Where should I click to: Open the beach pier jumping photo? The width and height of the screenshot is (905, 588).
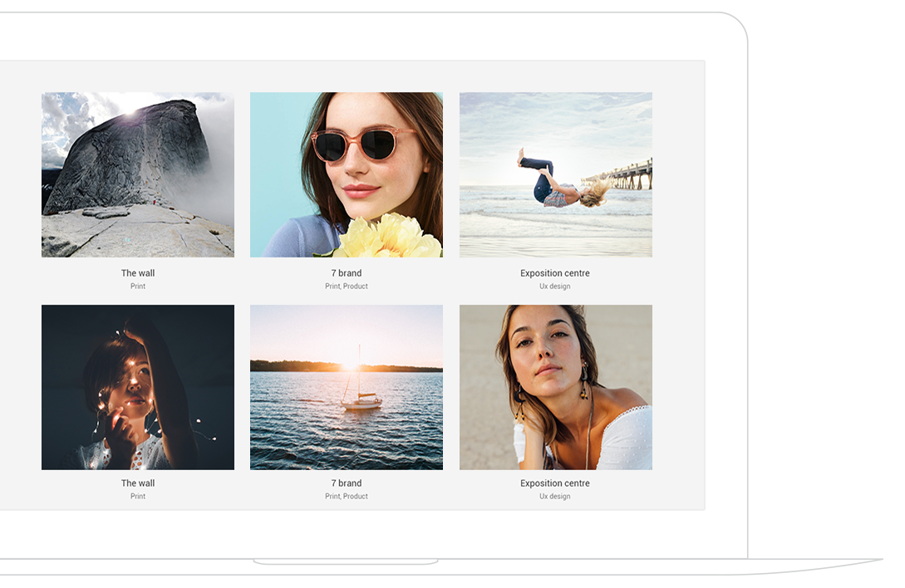pyautogui.click(x=556, y=175)
